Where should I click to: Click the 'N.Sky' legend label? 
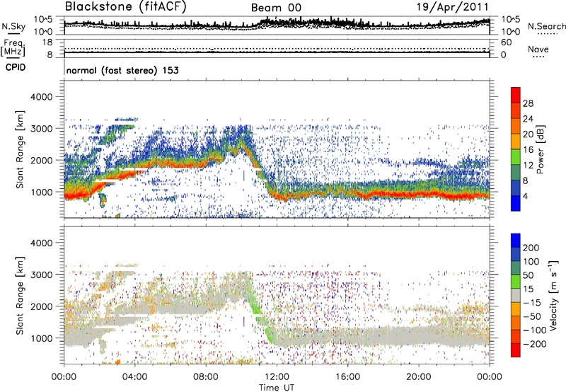[x=13, y=26]
